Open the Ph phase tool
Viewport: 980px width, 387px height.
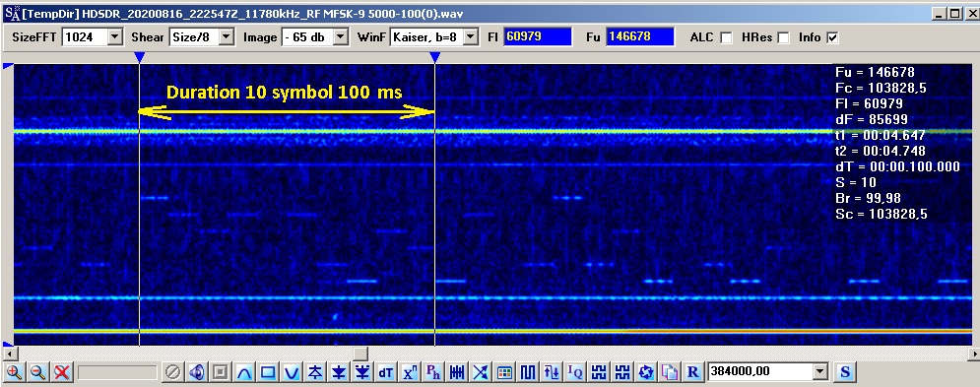pyautogui.click(x=433, y=372)
